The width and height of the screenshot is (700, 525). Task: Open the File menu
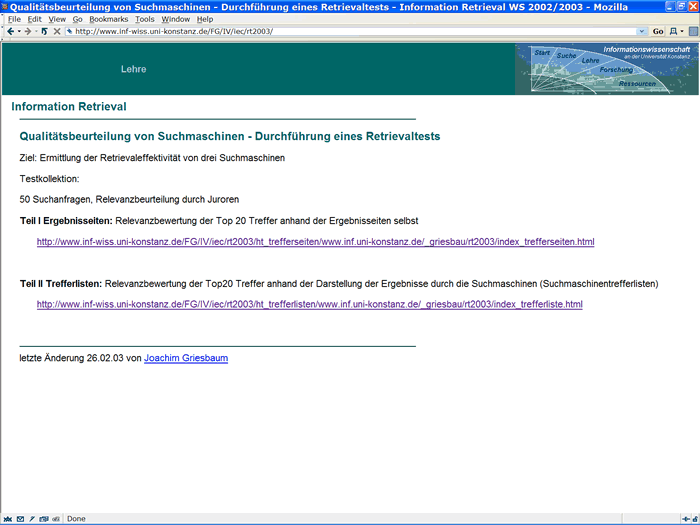[14, 19]
